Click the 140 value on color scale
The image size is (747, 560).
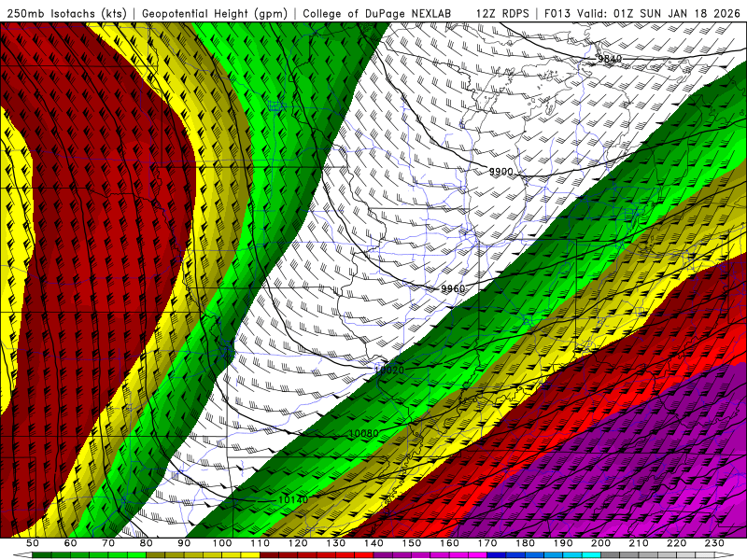(373, 543)
